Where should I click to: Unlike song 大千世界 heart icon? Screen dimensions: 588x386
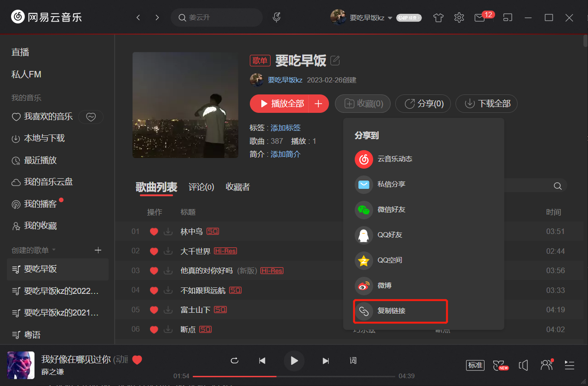[x=154, y=251]
